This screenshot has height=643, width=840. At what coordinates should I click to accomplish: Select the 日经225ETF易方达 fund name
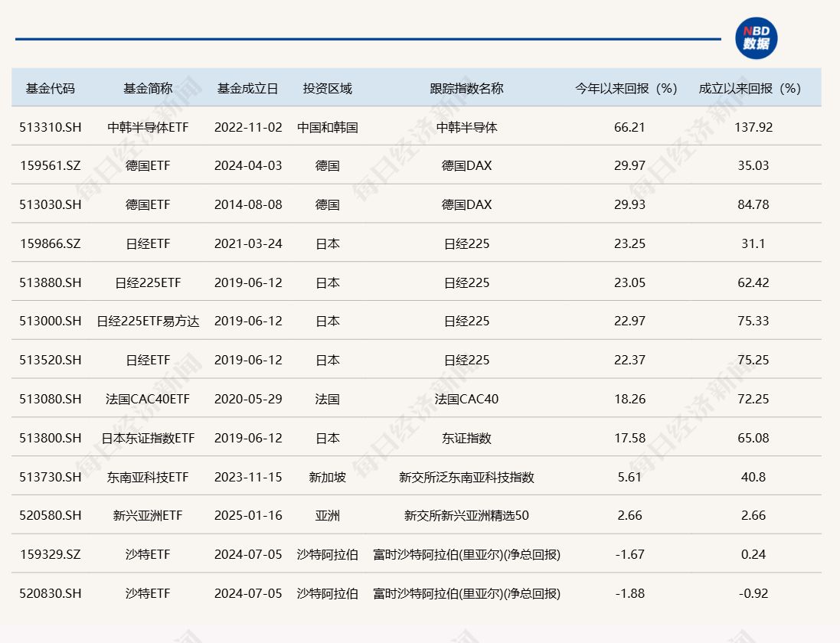point(148,321)
